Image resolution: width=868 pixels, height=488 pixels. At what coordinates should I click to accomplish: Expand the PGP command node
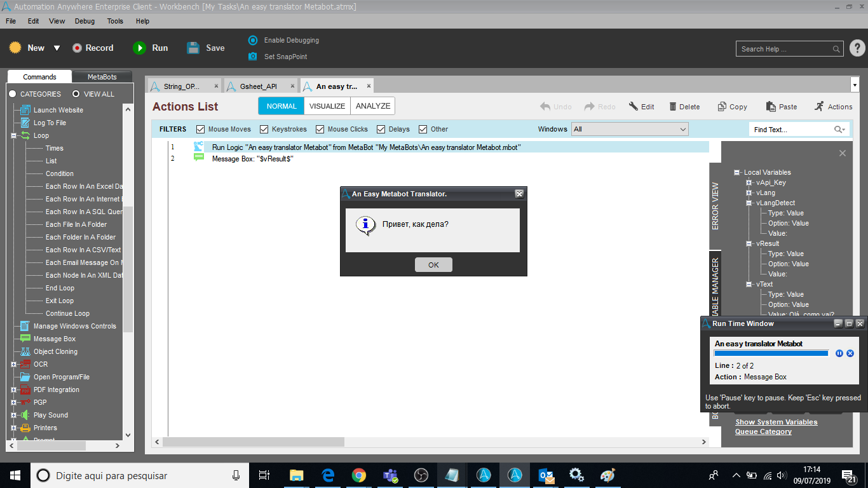coord(14,402)
